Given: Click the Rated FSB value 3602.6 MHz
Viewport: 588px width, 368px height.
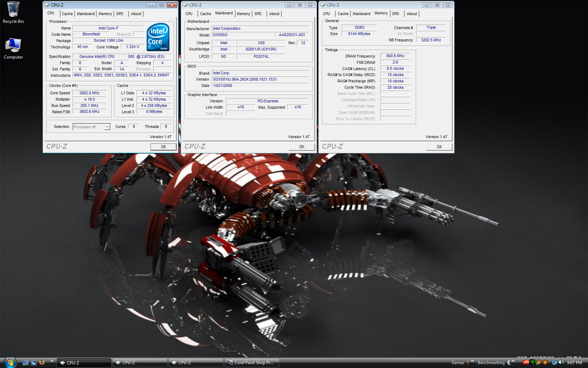Looking at the screenshot, I should click(89, 112).
